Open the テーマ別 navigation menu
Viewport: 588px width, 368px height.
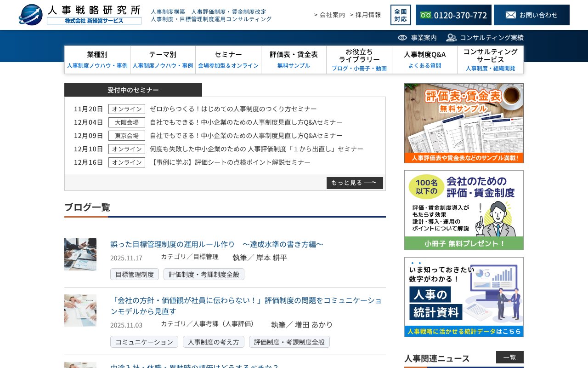pos(163,60)
